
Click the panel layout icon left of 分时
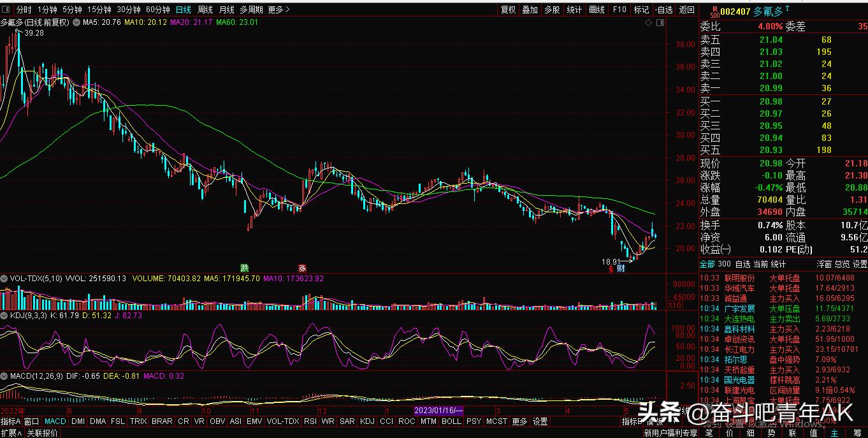(x=7, y=10)
